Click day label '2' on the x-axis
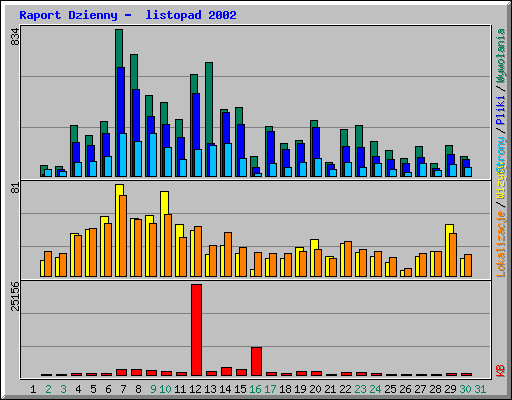Viewport: 512px width, 400px height. [x=48, y=389]
